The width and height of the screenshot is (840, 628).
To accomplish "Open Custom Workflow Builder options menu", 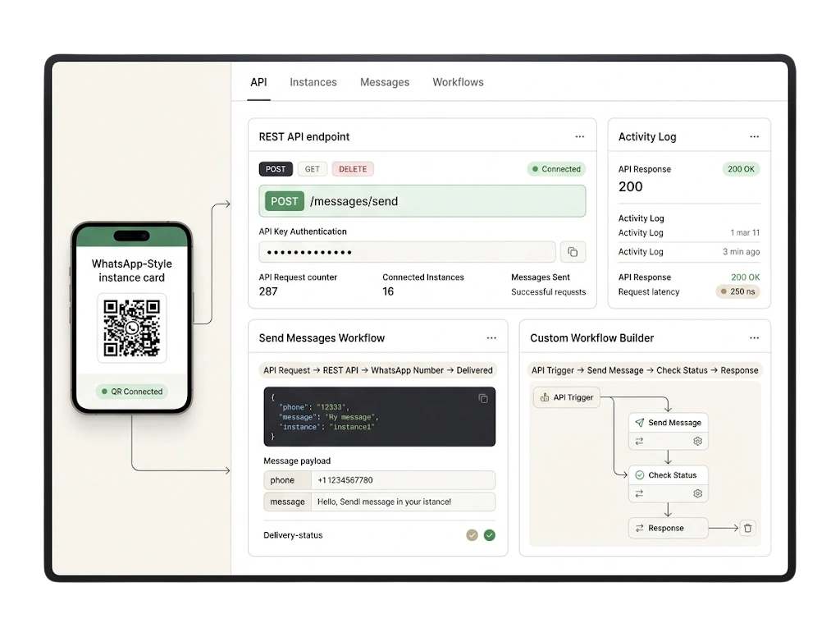I will point(755,338).
